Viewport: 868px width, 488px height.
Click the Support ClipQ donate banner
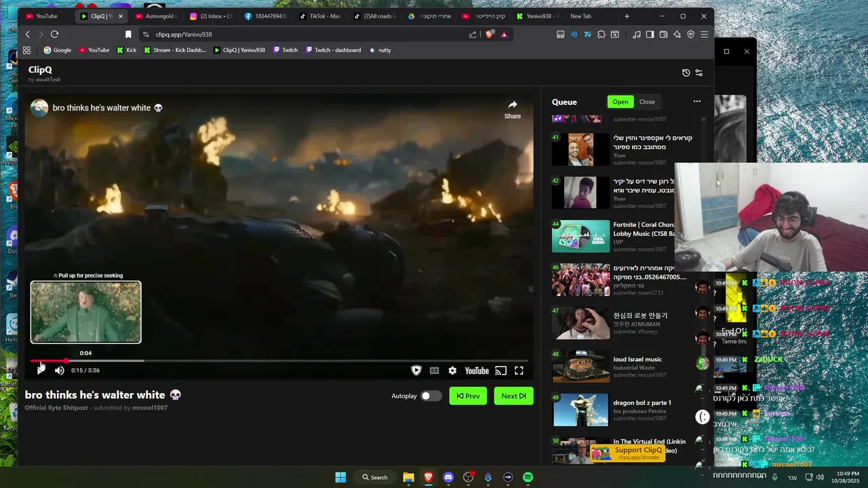click(x=629, y=453)
